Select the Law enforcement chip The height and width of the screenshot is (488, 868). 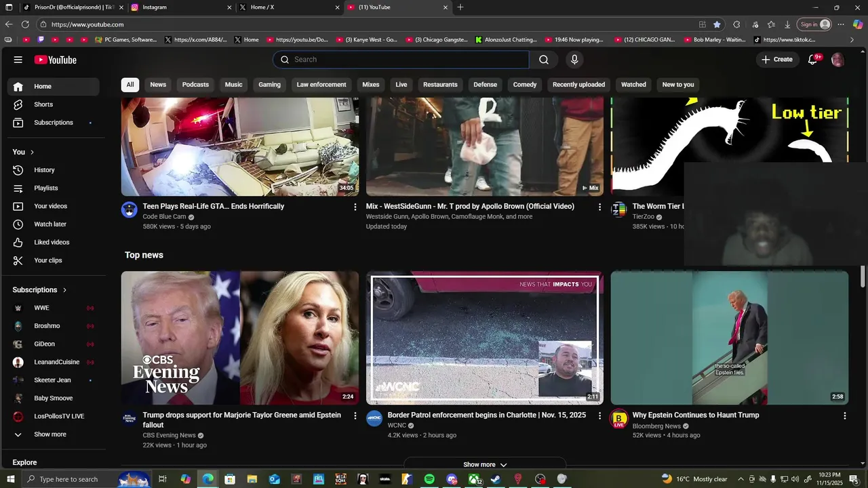(321, 85)
